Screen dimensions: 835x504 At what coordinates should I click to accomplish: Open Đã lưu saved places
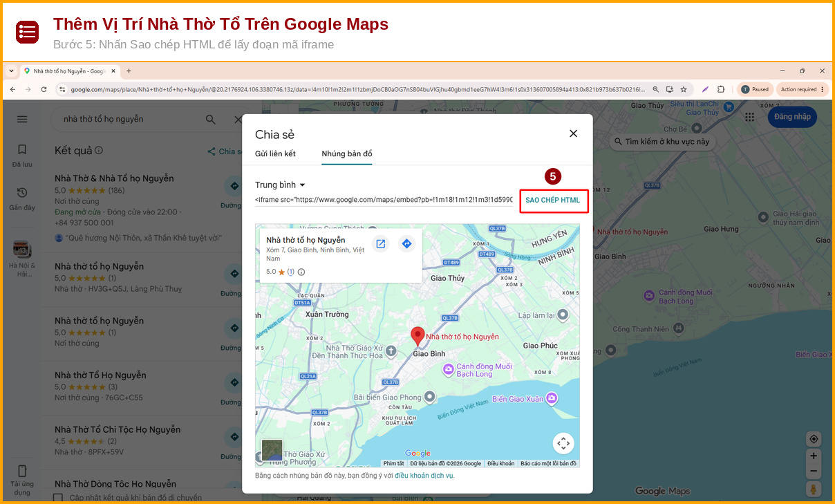pyautogui.click(x=22, y=155)
